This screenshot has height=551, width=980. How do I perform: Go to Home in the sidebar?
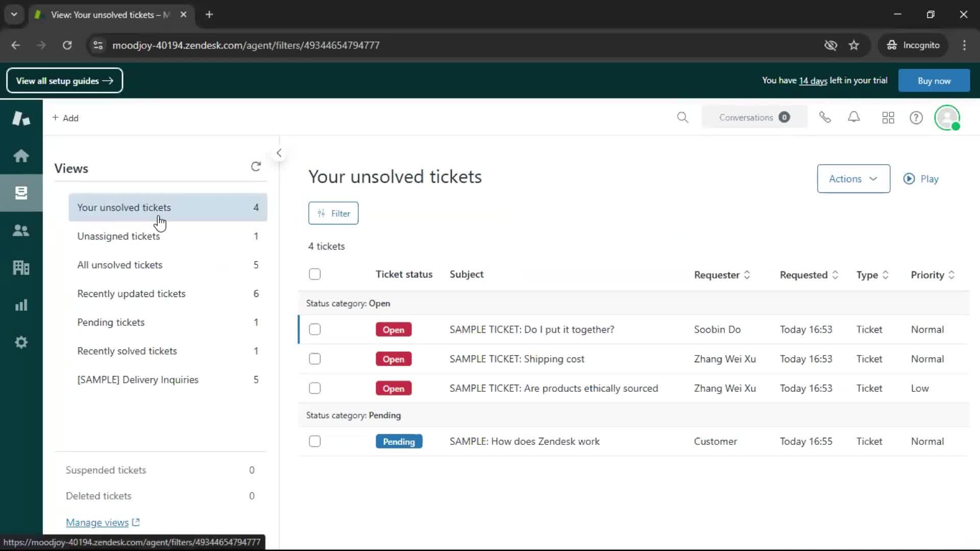pos(21,156)
